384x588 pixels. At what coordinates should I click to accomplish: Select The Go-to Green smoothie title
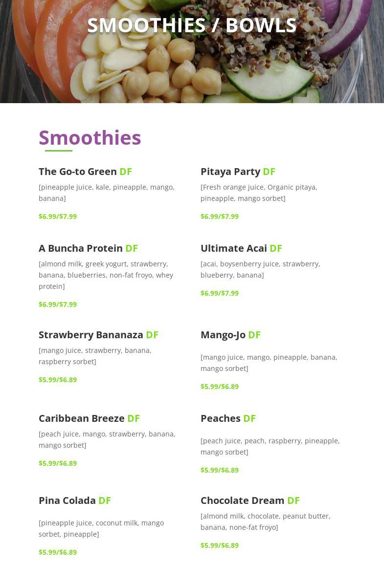[x=78, y=172]
